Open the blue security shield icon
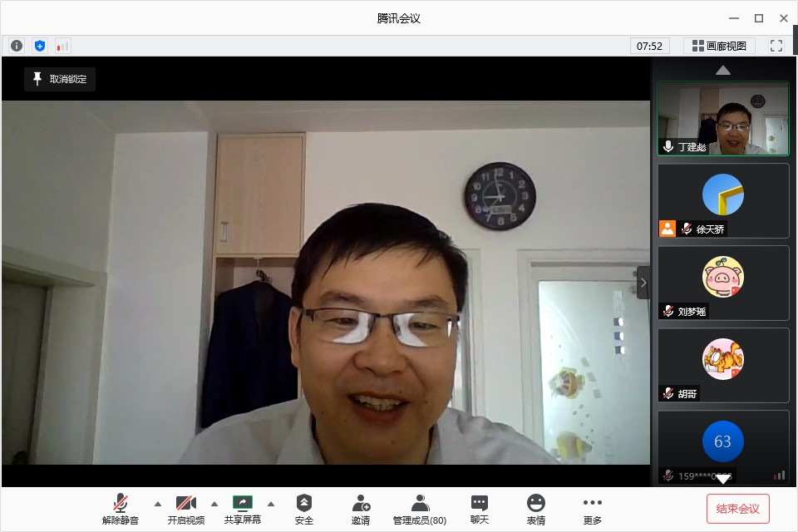Viewport: 798px width, 532px height. click(x=40, y=46)
